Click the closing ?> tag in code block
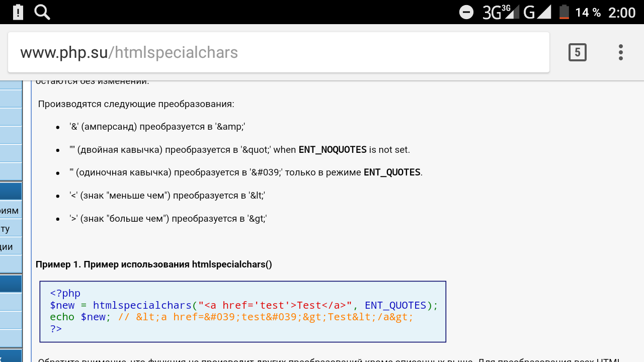Viewport: 644px width, 362px height. 56,329
